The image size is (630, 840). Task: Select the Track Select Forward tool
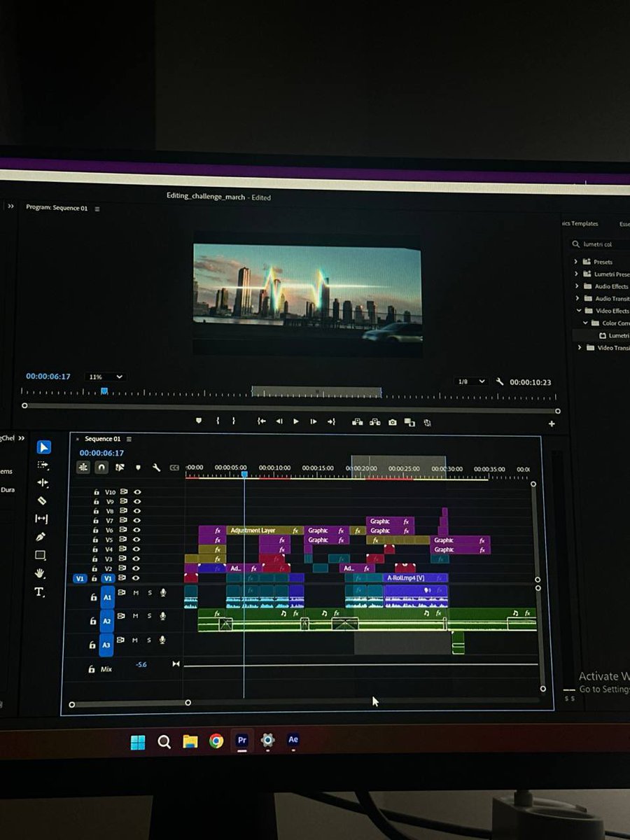click(x=42, y=465)
